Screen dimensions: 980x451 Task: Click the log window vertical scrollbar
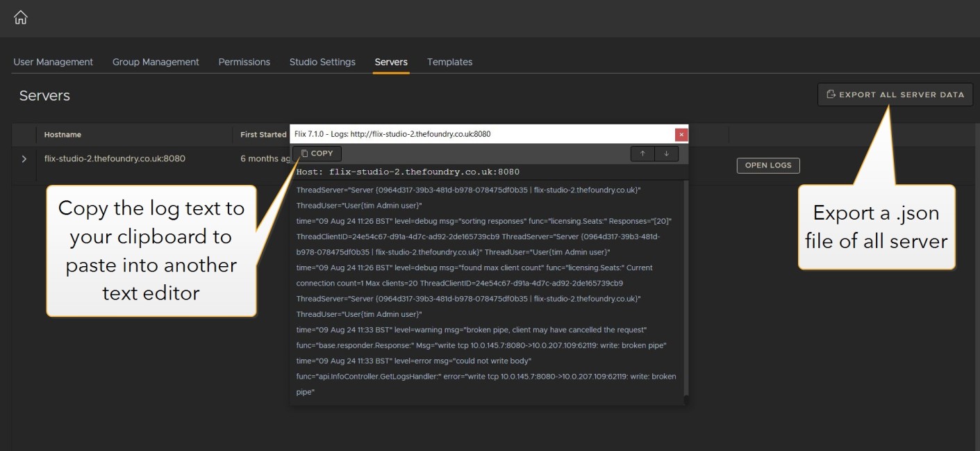click(x=686, y=292)
